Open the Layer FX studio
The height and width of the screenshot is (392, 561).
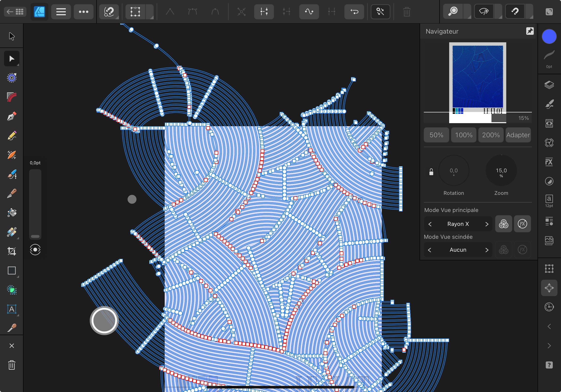[x=549, y=162]
